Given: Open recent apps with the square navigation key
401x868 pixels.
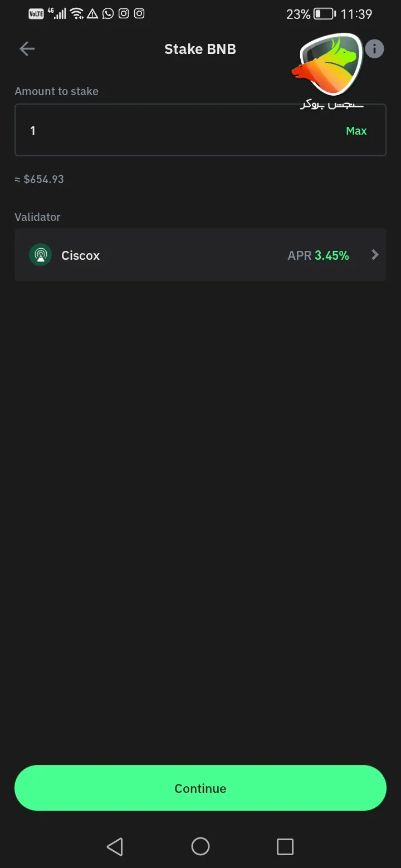Looking at the screenshot, I should 285,846.
